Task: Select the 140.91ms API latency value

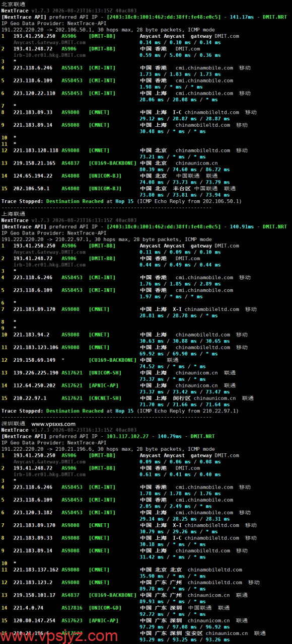Action: (242, 227)
